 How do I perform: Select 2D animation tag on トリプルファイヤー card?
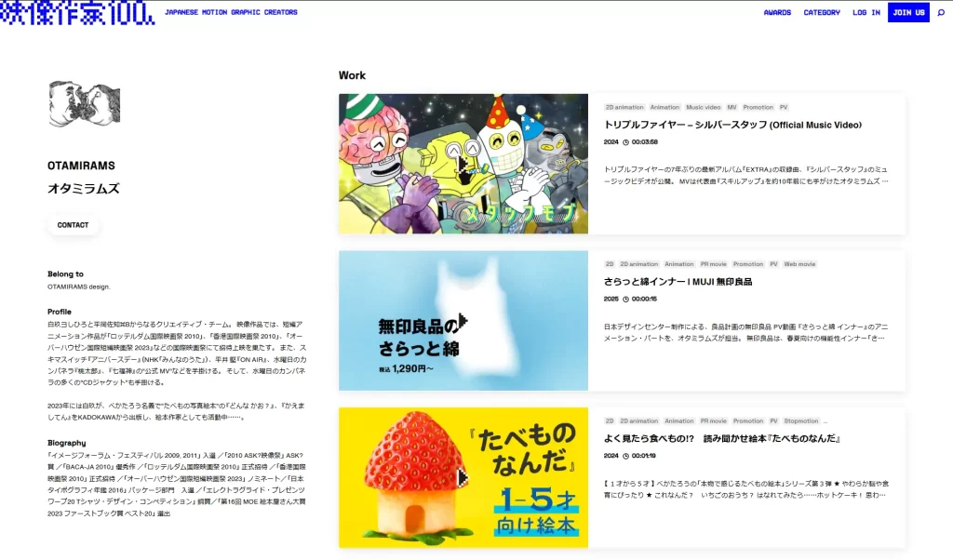[624, 108]
